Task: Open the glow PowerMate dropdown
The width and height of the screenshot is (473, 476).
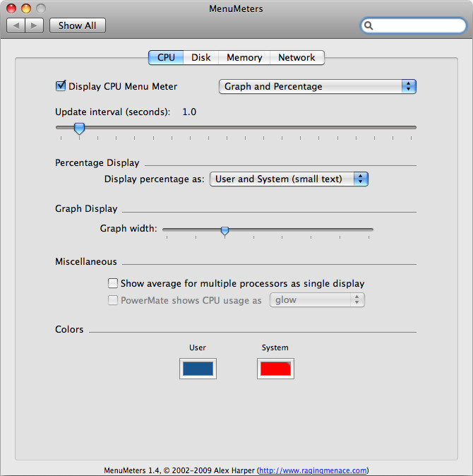Action: (317, 300)
